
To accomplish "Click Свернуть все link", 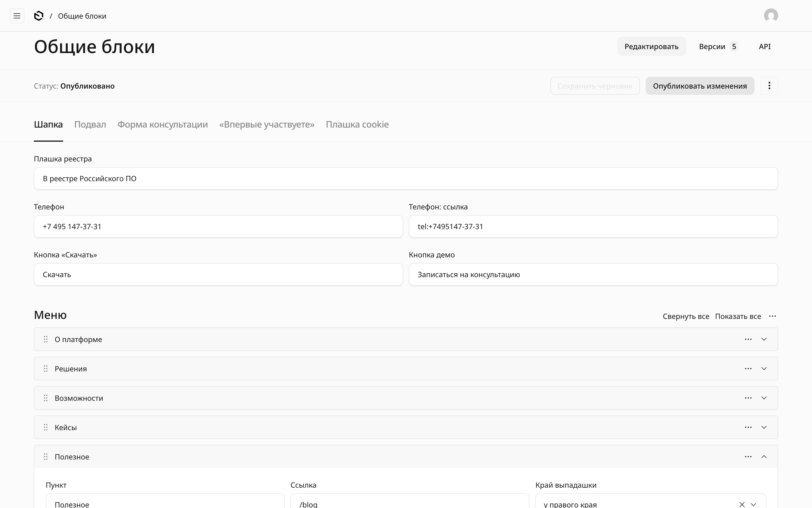I will click(x=686, y=316).
